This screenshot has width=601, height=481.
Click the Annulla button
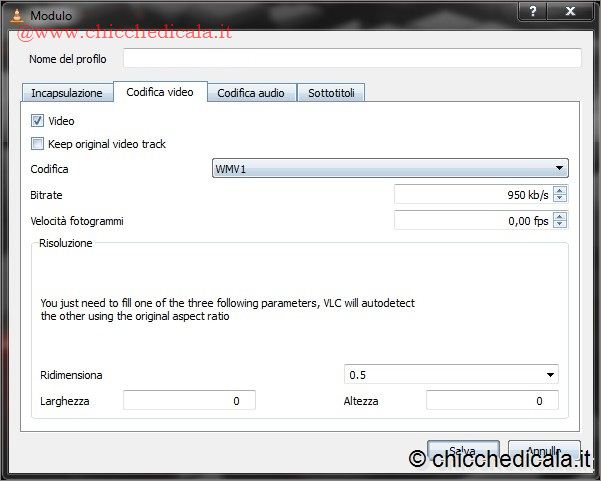[543, 451]
